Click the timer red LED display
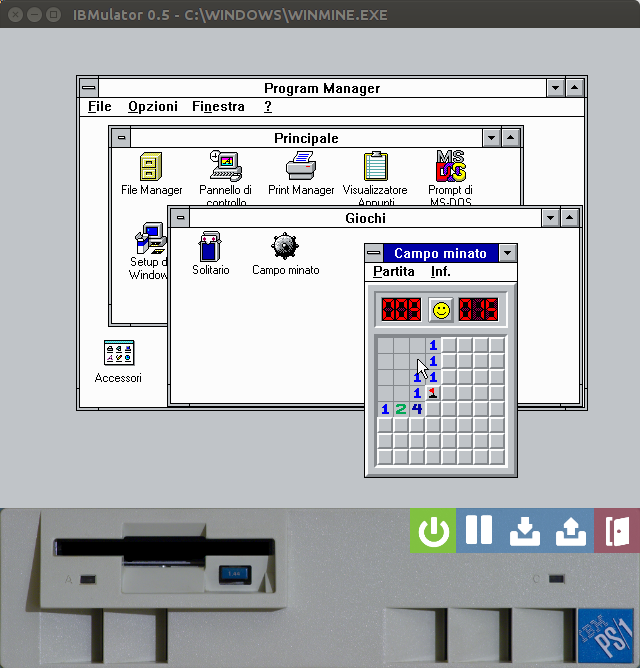The width and height of the screenshot is (640, 668). click(479, 310)
